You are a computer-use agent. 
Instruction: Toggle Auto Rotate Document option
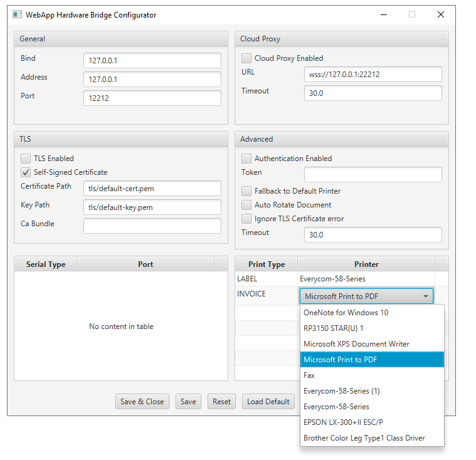coord(246,205)
